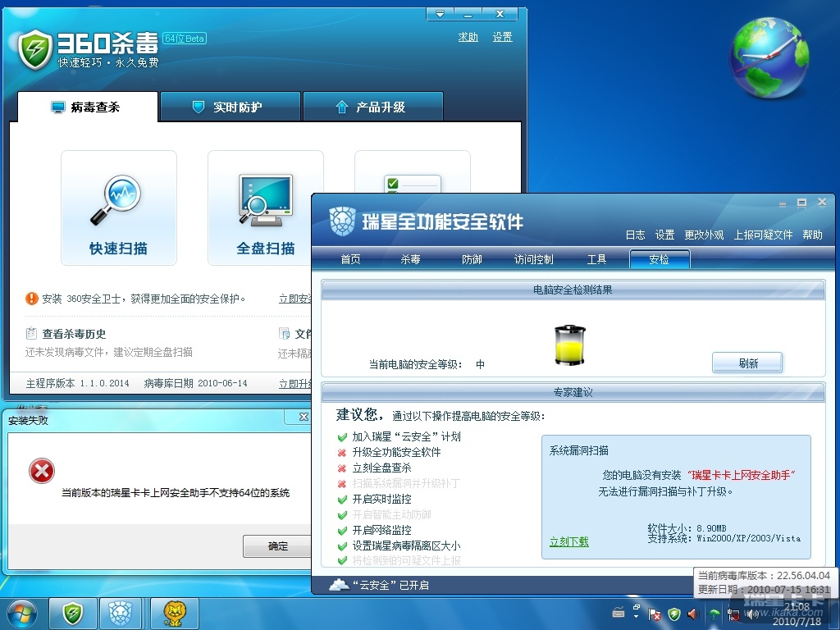This screenshot has width=840, height=630.
Task: Click the red cross beside 升级全功能安全软件
Action: (x=342, y=453)
